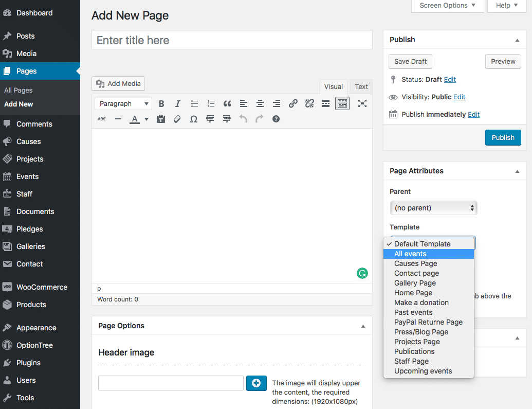The height and width of the screenshot is (409, 532).
Task: Insert a blockquote
Action: pyautogui.click(x=227, y=103)
